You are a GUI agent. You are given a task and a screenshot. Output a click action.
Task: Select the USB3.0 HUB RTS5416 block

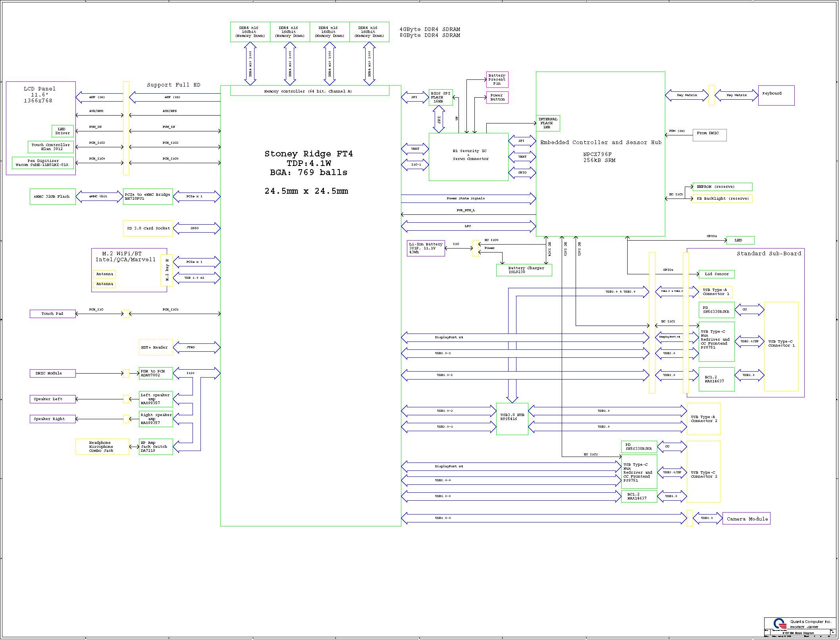click(x=512, y=419)
